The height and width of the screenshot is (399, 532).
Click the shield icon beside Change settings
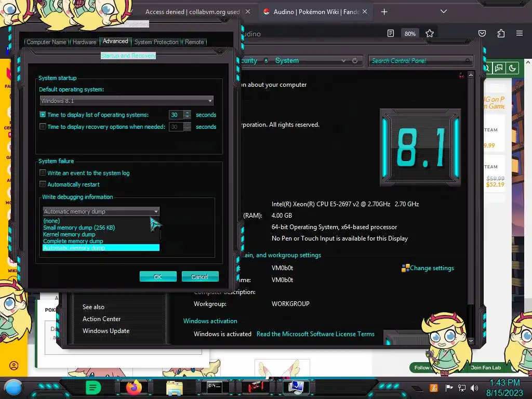click(405, 268)
